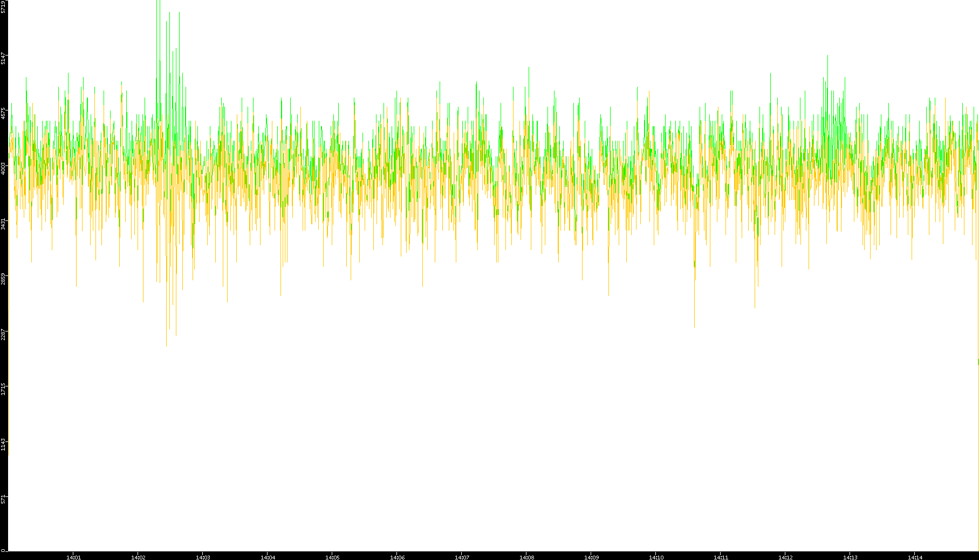Select the 4003 y-axis value label
Screen dimensions: 979x560
[3, 168]
